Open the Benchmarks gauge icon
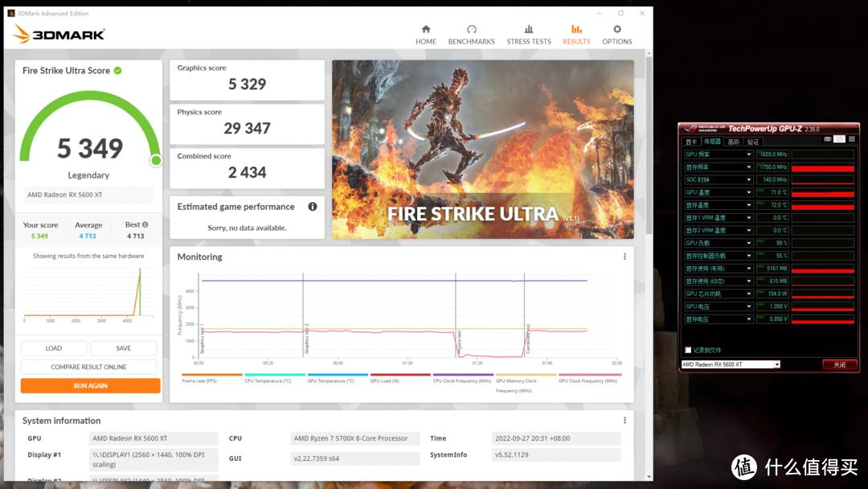868x489 pixels. coord(472,29)
